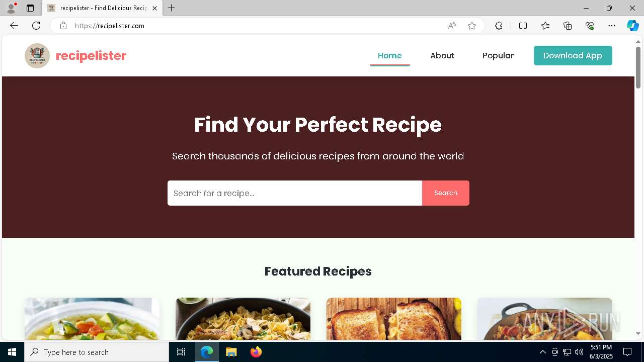Refresh the page
The height and width of the screenshot is (362, 644).
(x=36, y=26)
